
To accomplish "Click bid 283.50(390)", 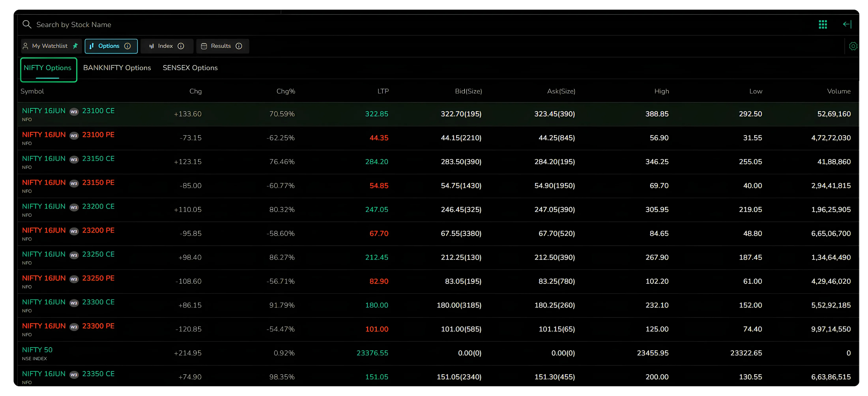I will 461,162.
